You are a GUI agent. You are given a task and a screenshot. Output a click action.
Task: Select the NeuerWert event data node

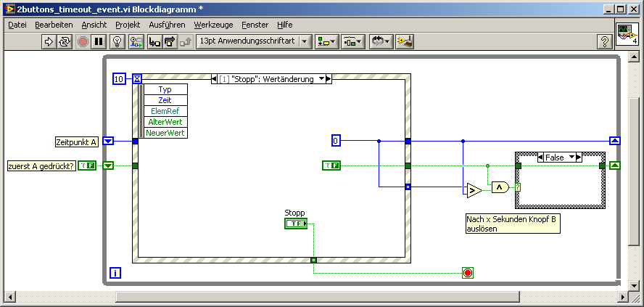(x=165, y=133)
